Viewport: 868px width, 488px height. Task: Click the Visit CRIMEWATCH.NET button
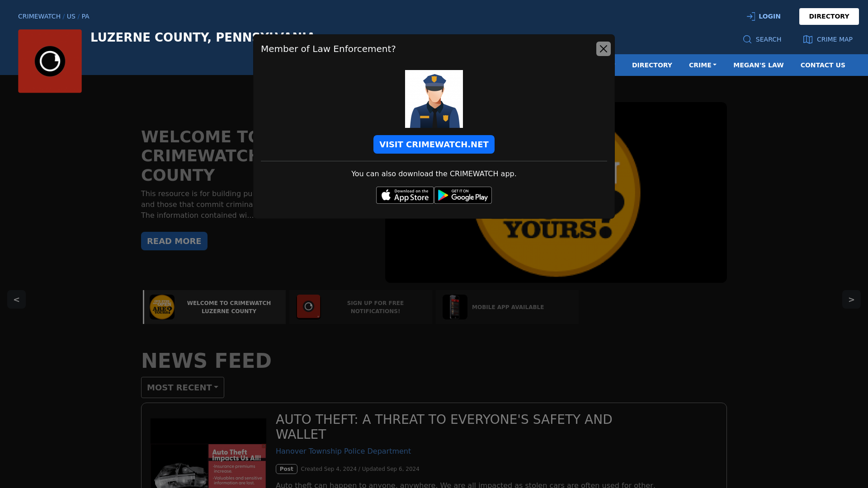point(434,145)
